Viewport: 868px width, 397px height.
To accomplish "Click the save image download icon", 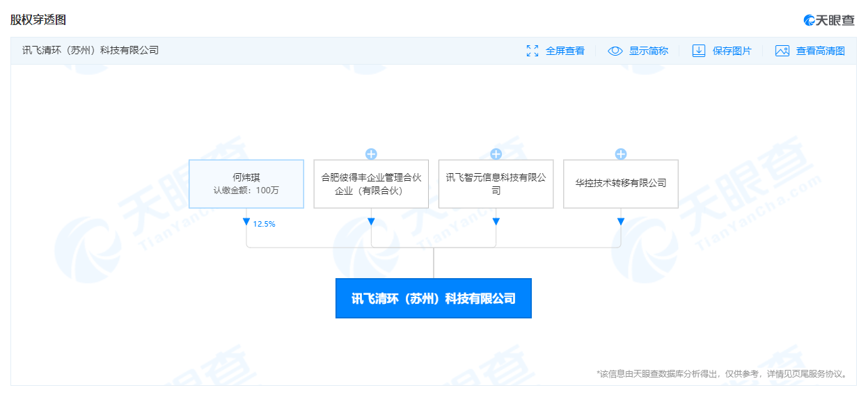I will [x=699, y=51].
